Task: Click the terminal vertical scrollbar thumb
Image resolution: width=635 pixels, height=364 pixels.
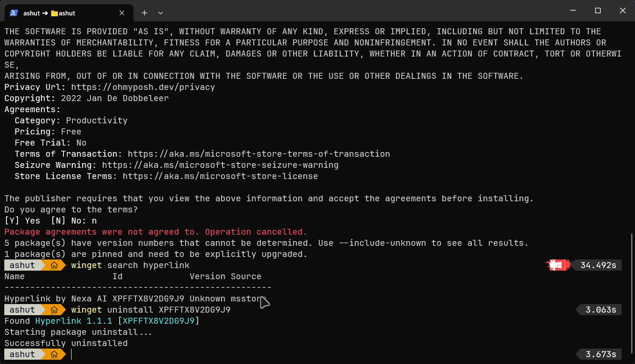Action: coord(632,295)
